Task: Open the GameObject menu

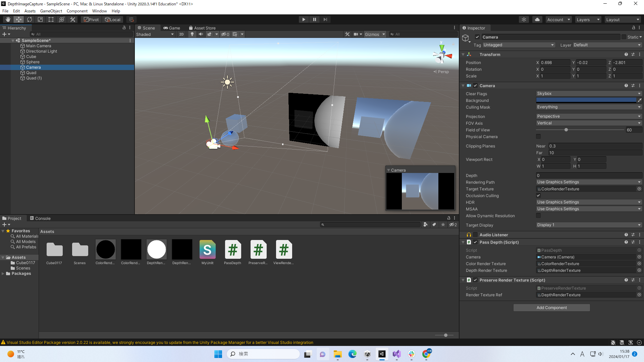Action: point(51,11)
